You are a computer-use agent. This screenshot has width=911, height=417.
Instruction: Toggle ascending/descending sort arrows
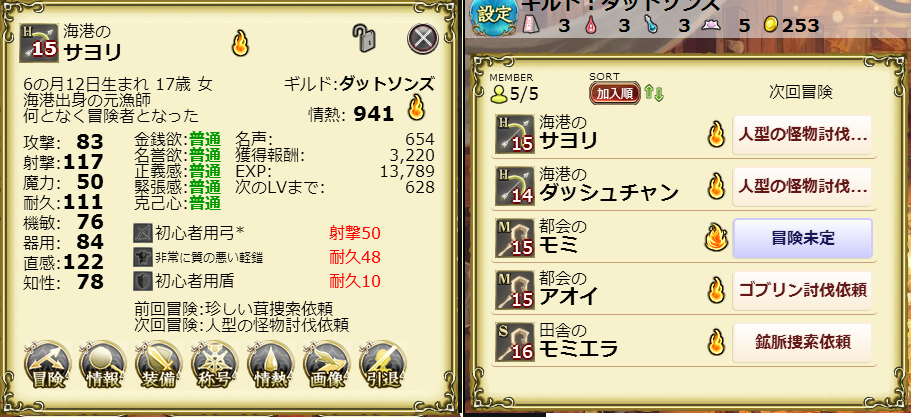point(654,93)
